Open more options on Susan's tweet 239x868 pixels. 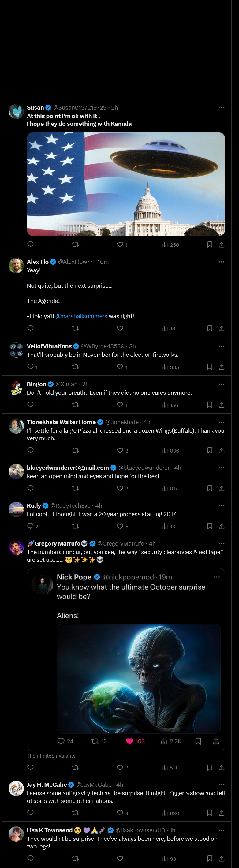pos(222,107)
